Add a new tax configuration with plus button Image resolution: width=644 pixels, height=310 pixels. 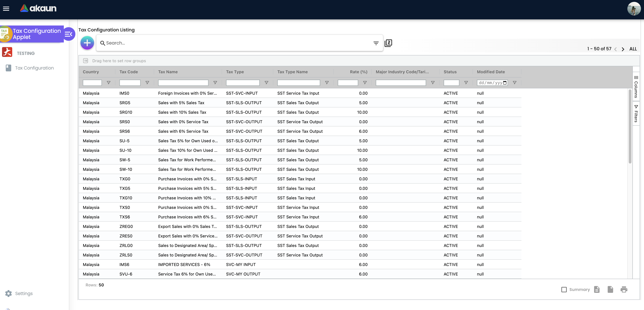click(87, 43)
